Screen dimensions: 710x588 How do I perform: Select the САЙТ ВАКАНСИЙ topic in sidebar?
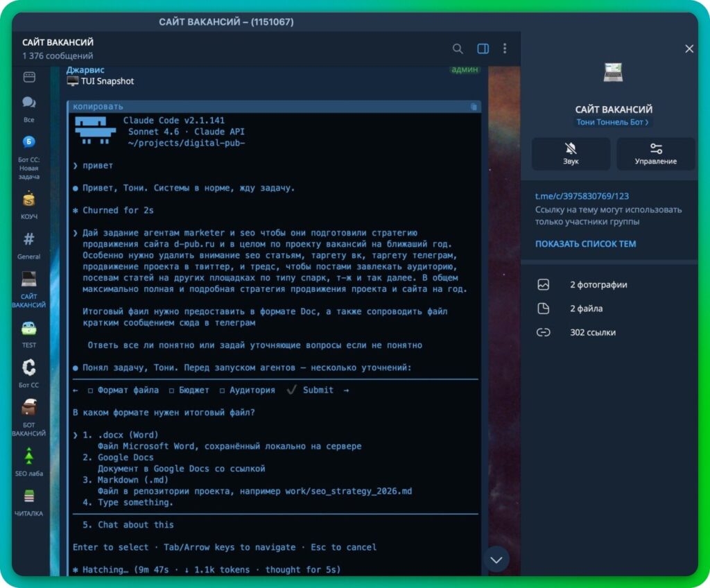click(29, 289)
